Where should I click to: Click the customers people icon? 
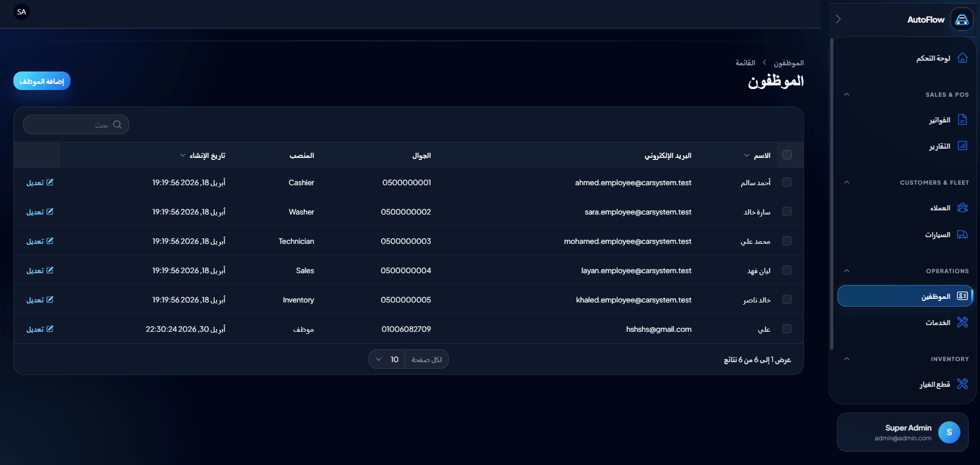pyautogui.click(x=962, y=208)
